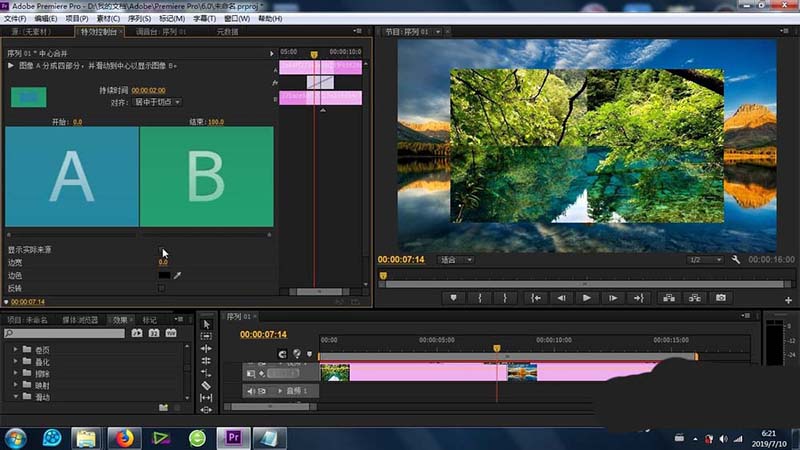Viewport: 800px width, 450px height.
Task: Go to In point in Program monitor
Action: tap(535, 298)
